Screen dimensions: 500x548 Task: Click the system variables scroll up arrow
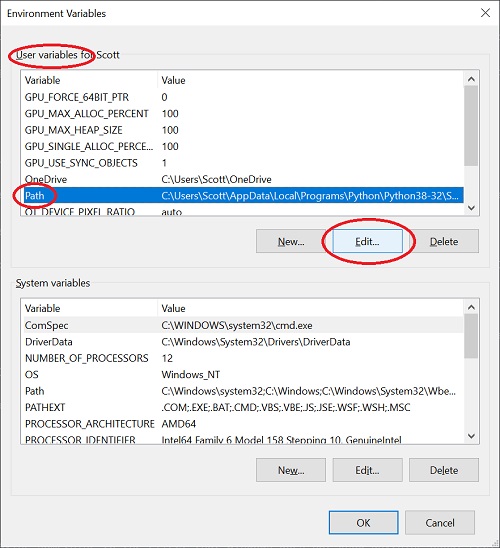click(x=471, y=307)
